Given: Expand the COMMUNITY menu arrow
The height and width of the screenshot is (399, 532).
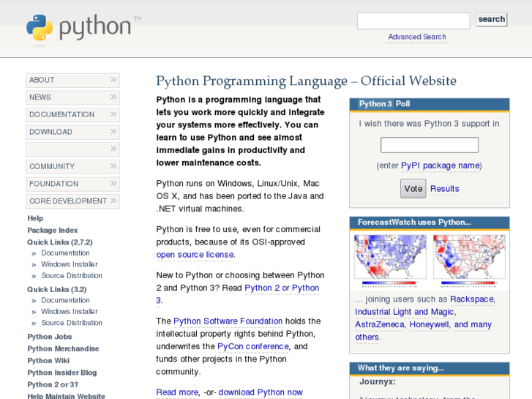Looking at the screenshot, I should [x=113, y=166].
